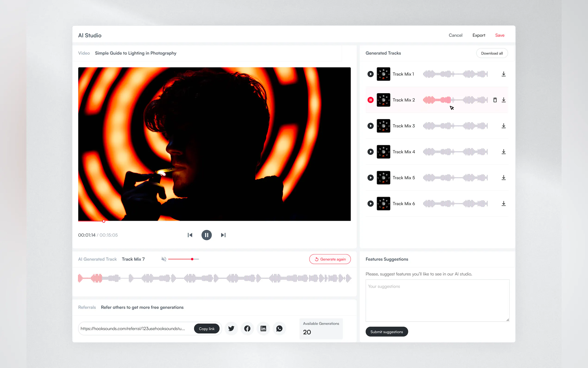
Task: Open the Track Mix 4 cover thumbnail
Action: (383, 152)
